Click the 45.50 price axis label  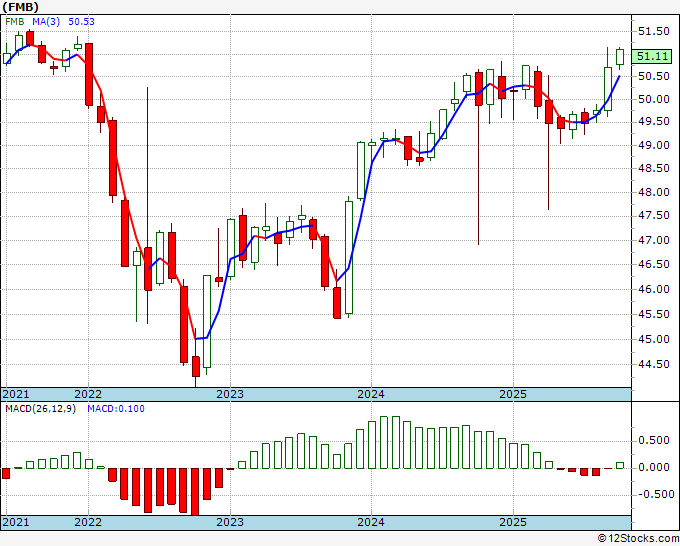point(654,314)
